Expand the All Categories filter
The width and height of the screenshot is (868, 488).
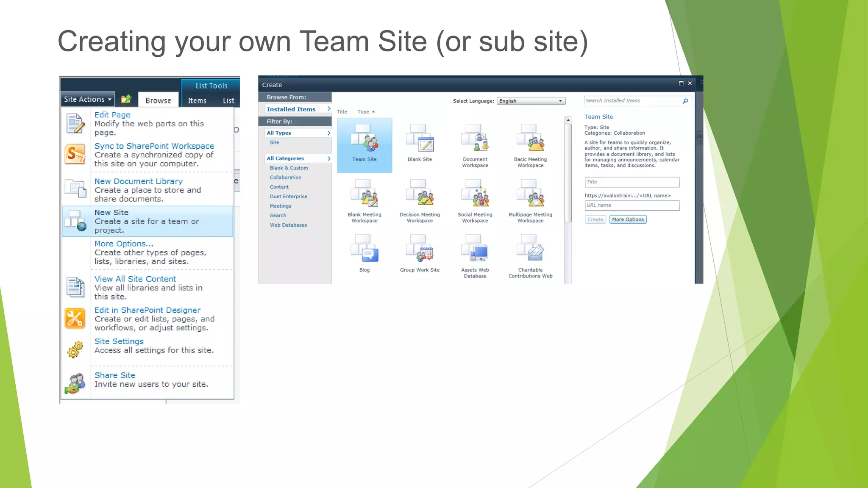[x=298, y=158]
